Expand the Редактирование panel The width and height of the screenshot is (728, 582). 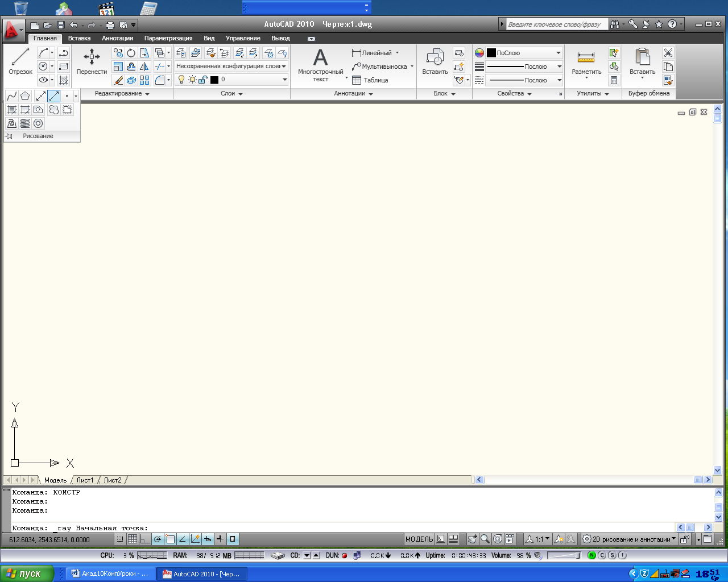click(x=122, y=93)
